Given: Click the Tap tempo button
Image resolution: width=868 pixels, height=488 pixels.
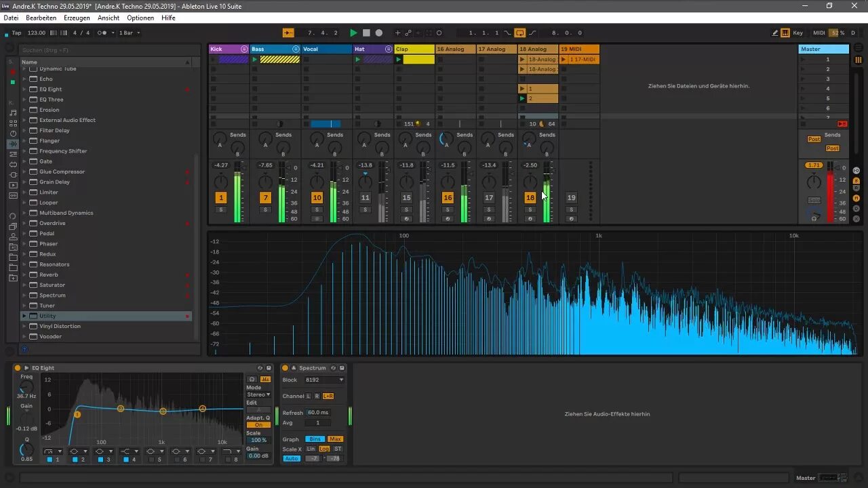Looking at the screenshot, I should click(16, 33).
